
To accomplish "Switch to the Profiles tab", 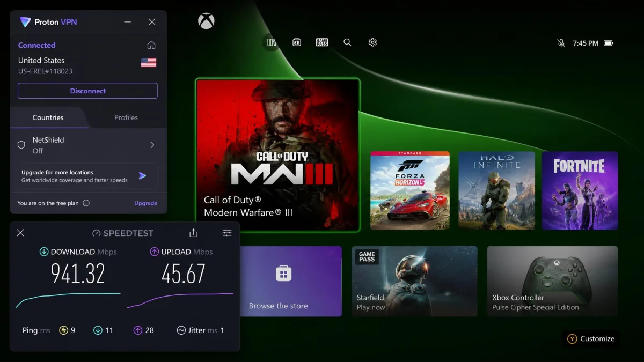I will tap(126, 117).
